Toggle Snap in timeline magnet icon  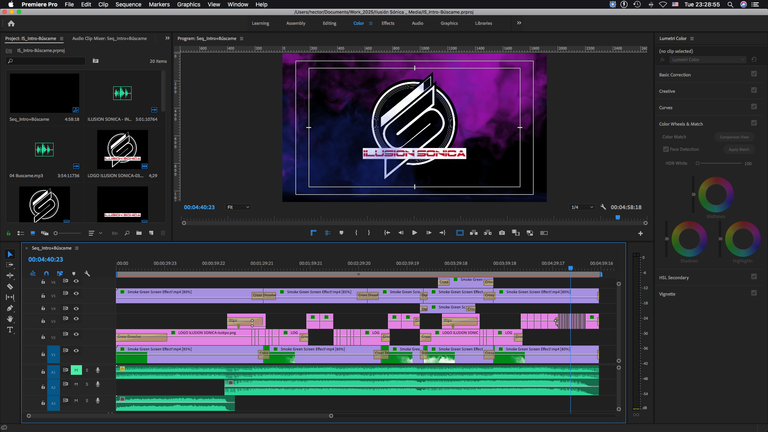[46, 273]
